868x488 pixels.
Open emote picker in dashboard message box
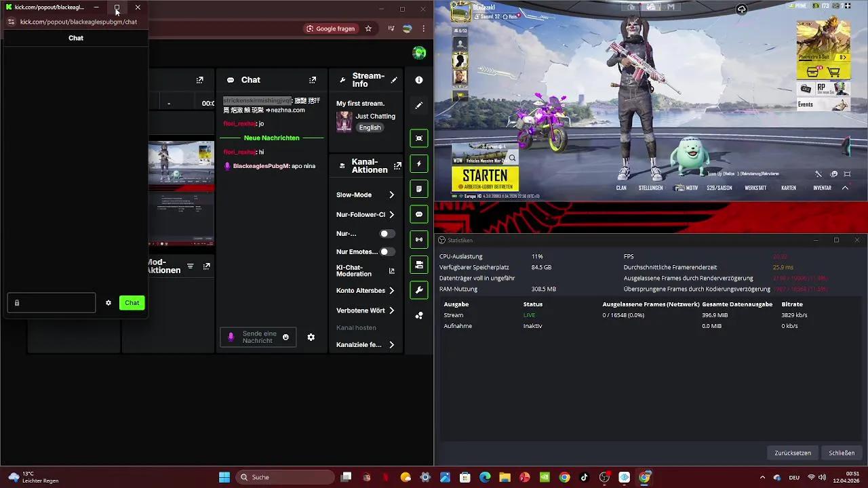pos(285,337)
